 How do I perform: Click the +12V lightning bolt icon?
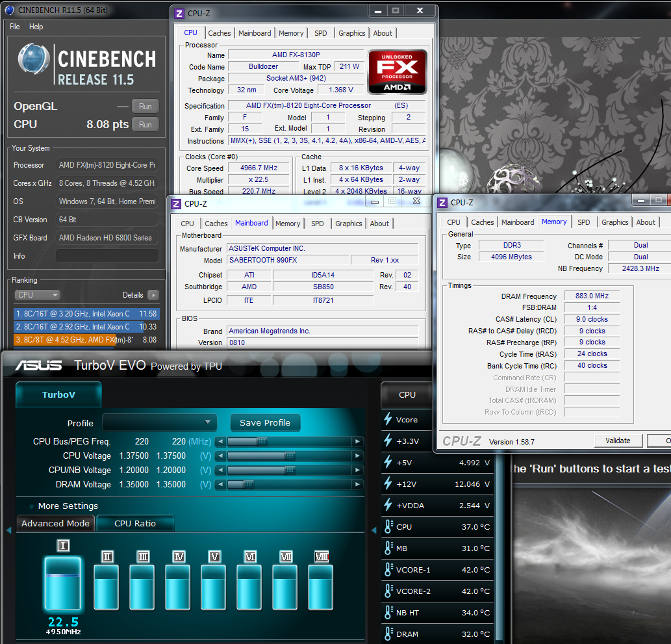(388, 483)
